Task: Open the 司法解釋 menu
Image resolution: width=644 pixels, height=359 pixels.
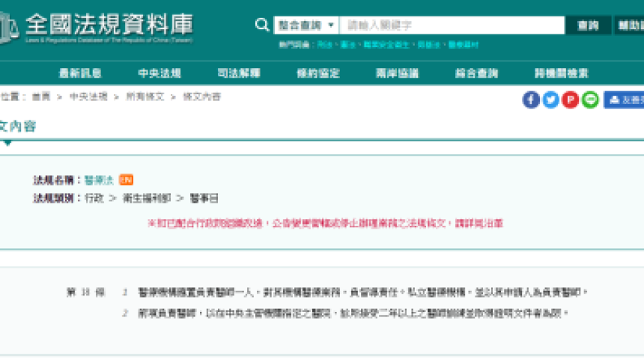Action: 239,73
